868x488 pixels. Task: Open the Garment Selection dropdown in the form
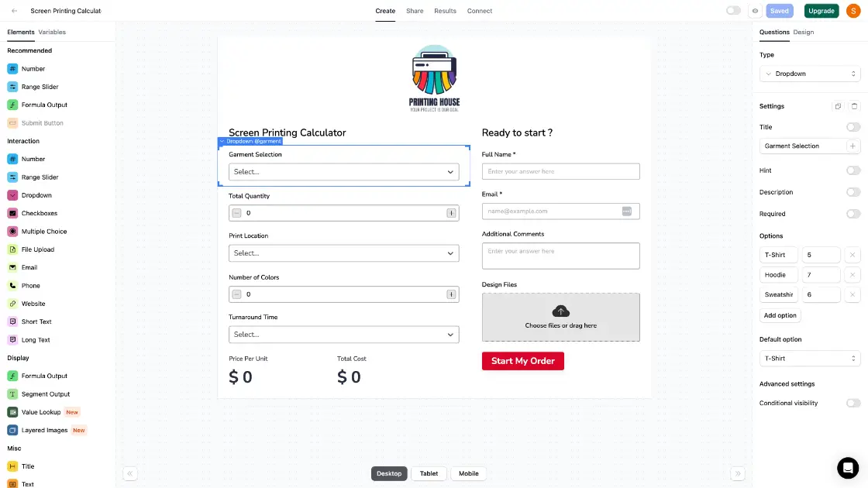click(343, 172)
